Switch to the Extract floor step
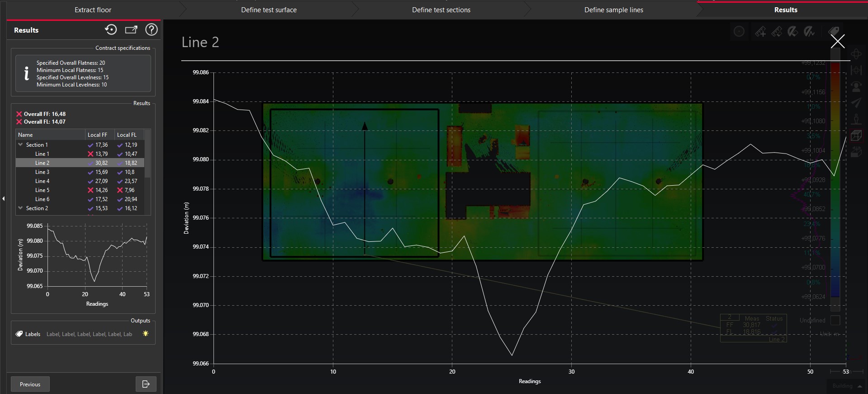Viewport: 868px width, 394px height. coord(93,10)
